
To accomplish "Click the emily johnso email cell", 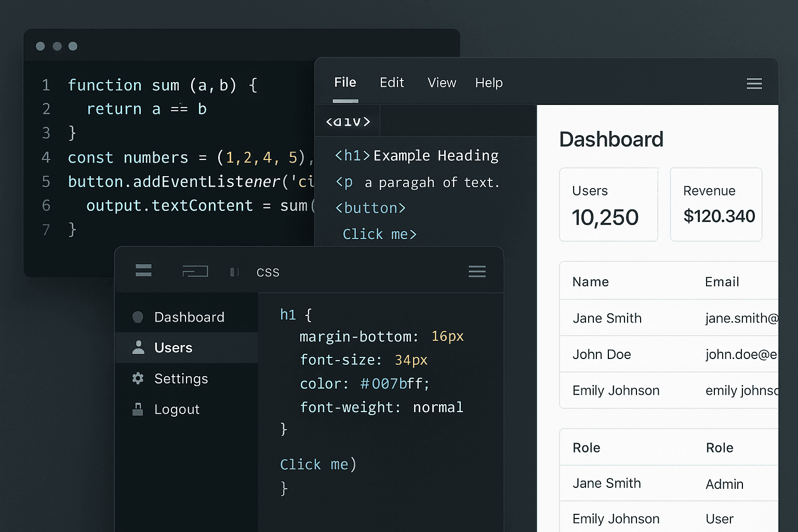I will (742, 391).
